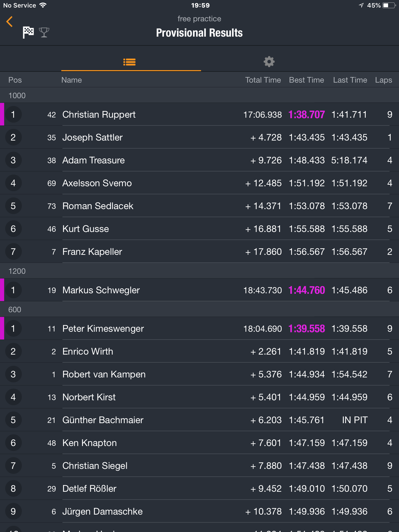Select the 600 class group header

(199, 309)
